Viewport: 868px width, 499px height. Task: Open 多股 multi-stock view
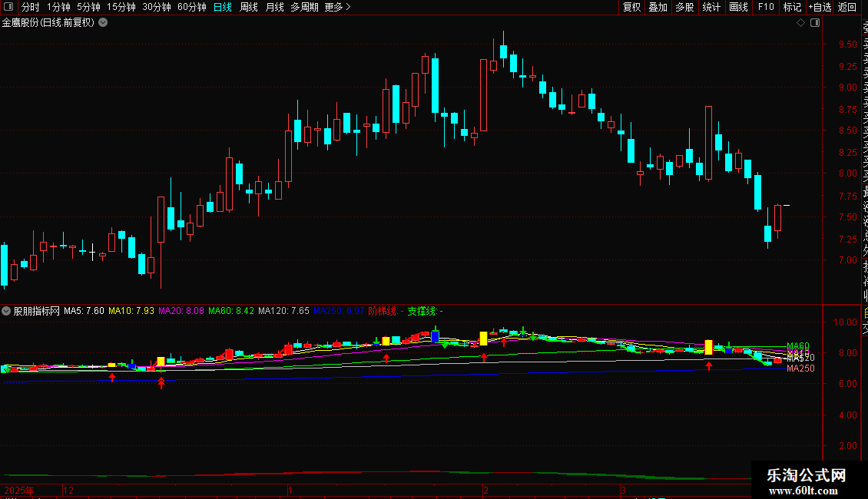click(x=684, y=7)
